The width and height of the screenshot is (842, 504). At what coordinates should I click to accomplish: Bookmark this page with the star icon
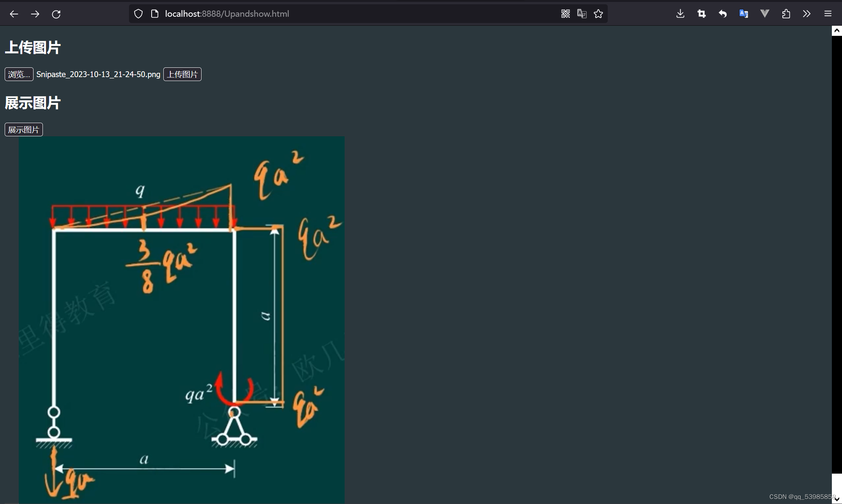click(x=598, y=14)
